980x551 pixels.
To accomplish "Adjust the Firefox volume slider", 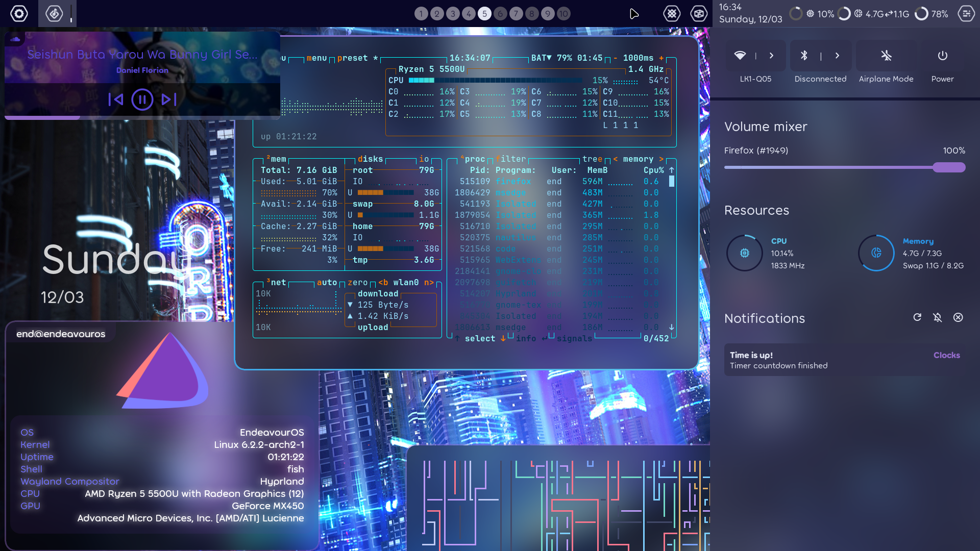I will 948,167.
